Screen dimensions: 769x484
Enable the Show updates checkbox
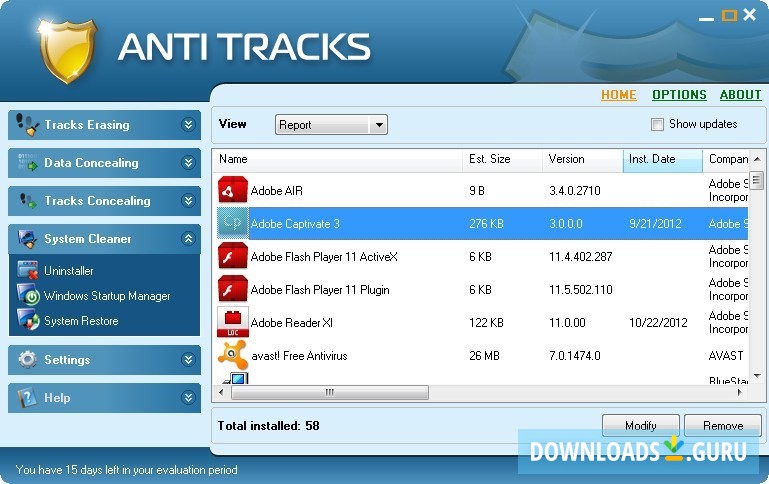pyautogui.click(x=657, y=124)
